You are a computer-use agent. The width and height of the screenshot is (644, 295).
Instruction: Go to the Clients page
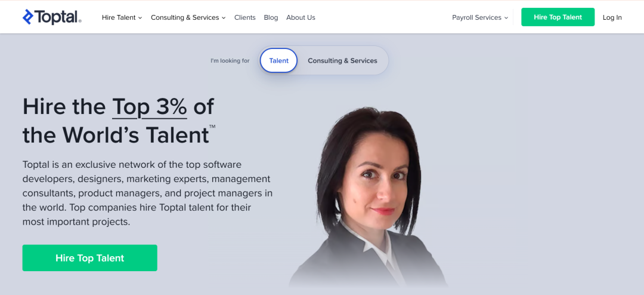click(245, 17)
